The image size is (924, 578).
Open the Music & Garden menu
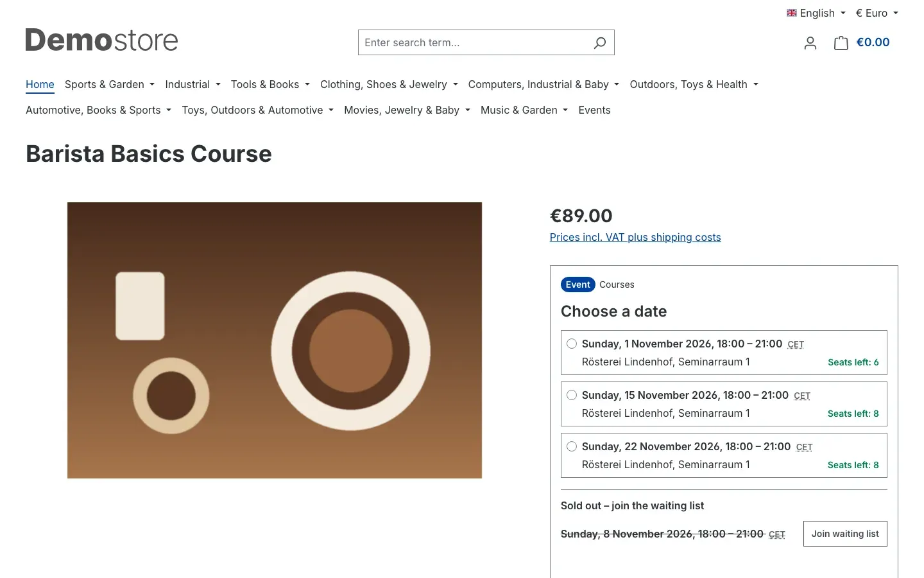[x=524, y=110]
